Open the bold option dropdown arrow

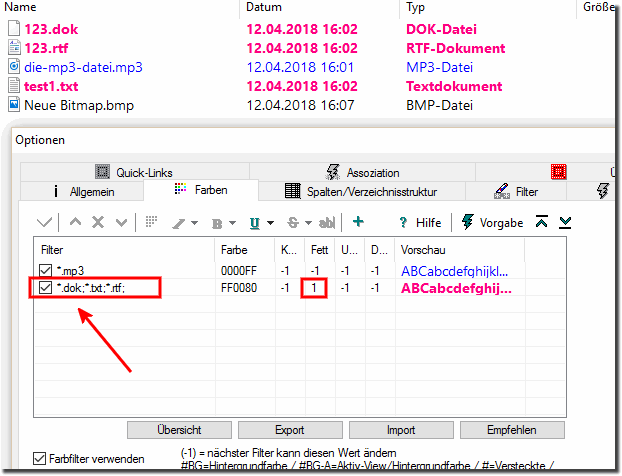(x=232, y=223)
